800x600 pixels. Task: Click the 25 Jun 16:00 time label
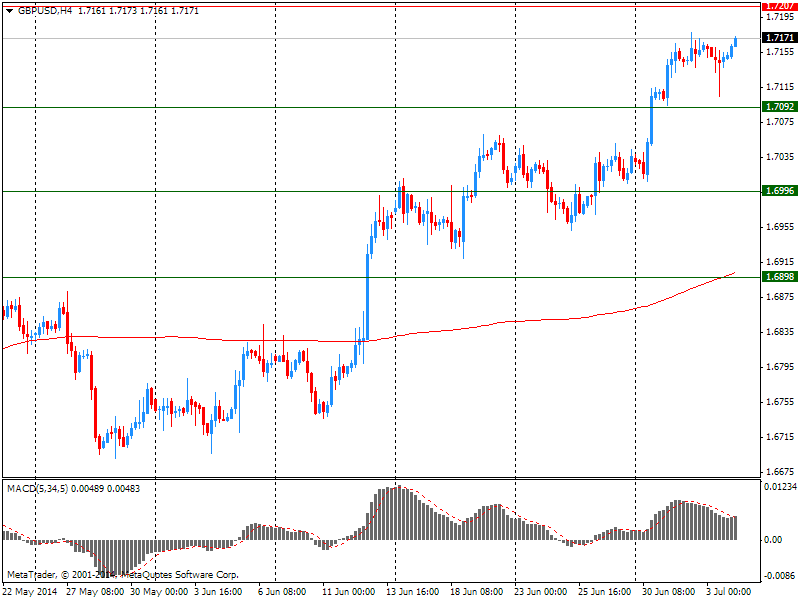point(604,592)
